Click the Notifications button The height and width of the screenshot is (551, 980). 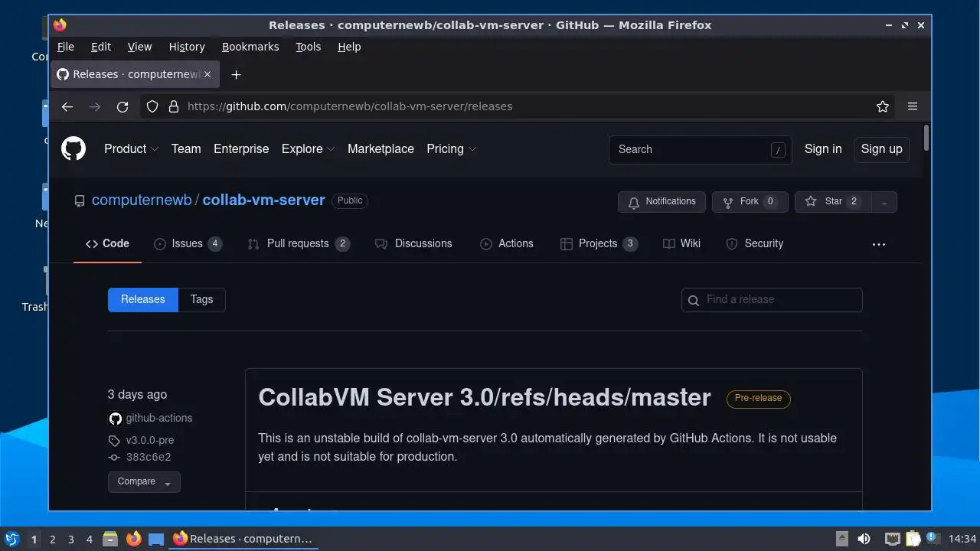point(661,201)
